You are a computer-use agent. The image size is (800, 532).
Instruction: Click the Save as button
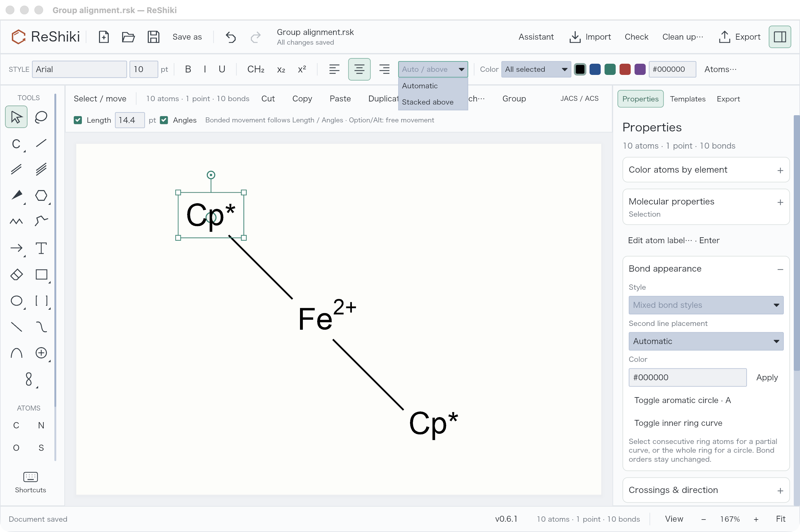(187, 37)
